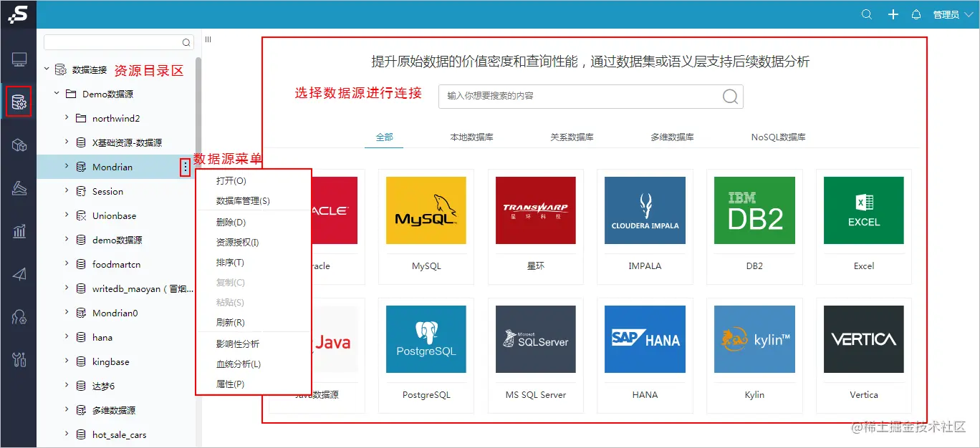Open the headset assistant sidebar icon
The image size is (980, 448).
pos(19,316)
